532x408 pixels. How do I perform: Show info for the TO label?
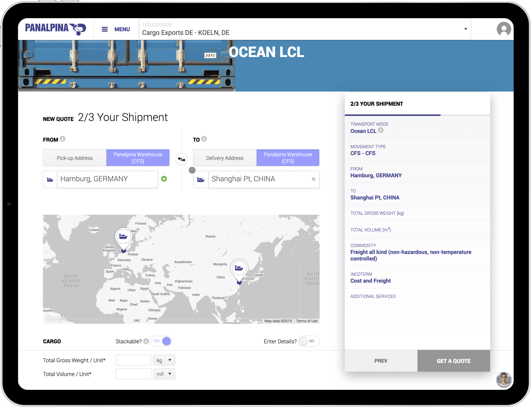point(204,139)
